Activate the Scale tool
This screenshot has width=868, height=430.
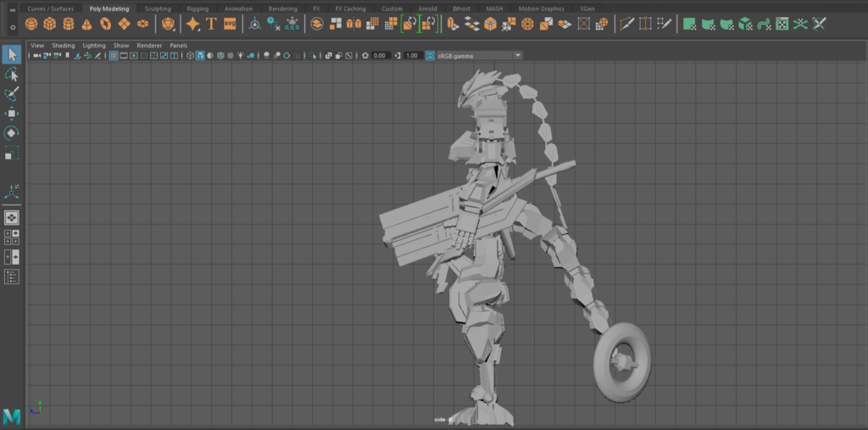click(x=12, y=153)
